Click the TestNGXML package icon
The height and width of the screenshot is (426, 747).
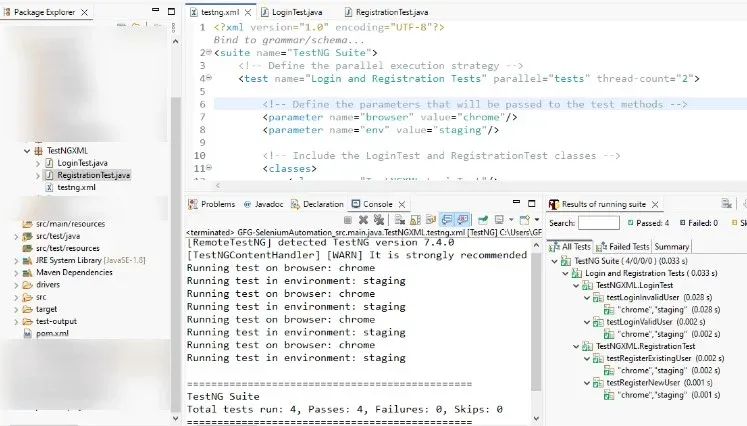[39, 151]
